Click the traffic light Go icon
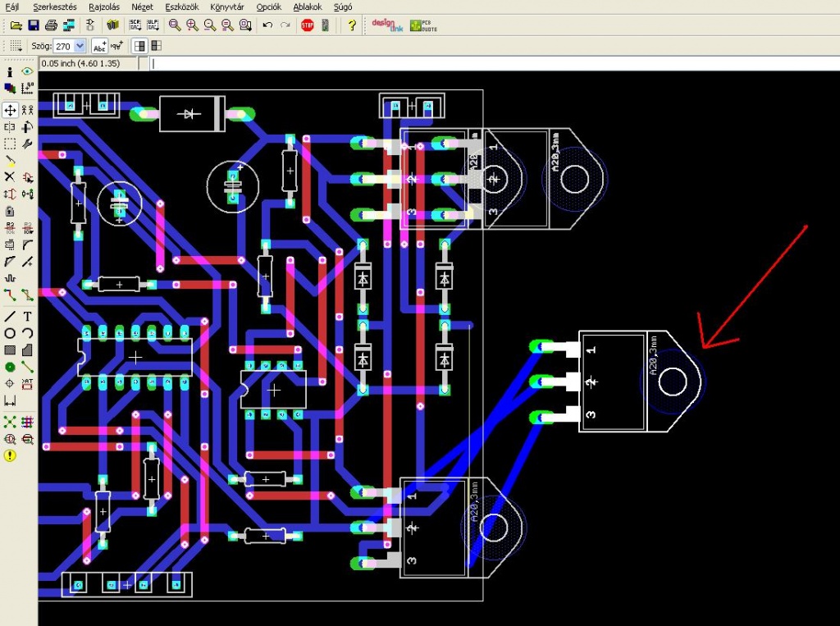Screen dimensions: 840x626 click(x=325, y=25)
